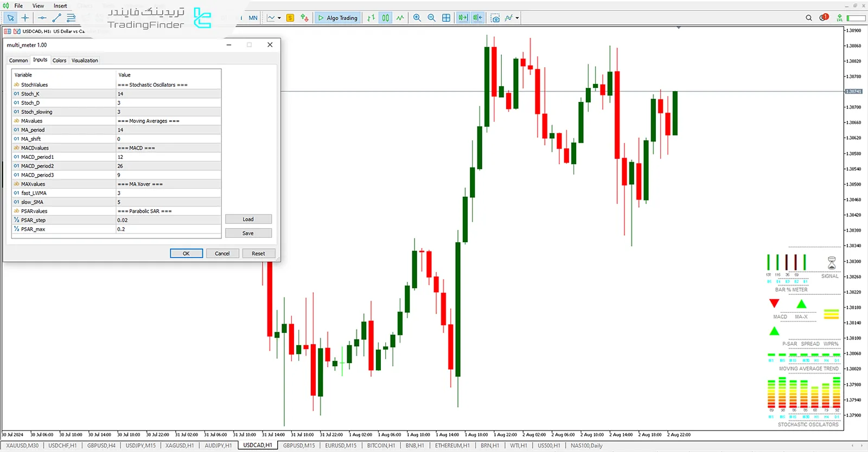Open the Colors tab in dialog
The height and width of the screenshot is (452, 868).
pos(59,60)
